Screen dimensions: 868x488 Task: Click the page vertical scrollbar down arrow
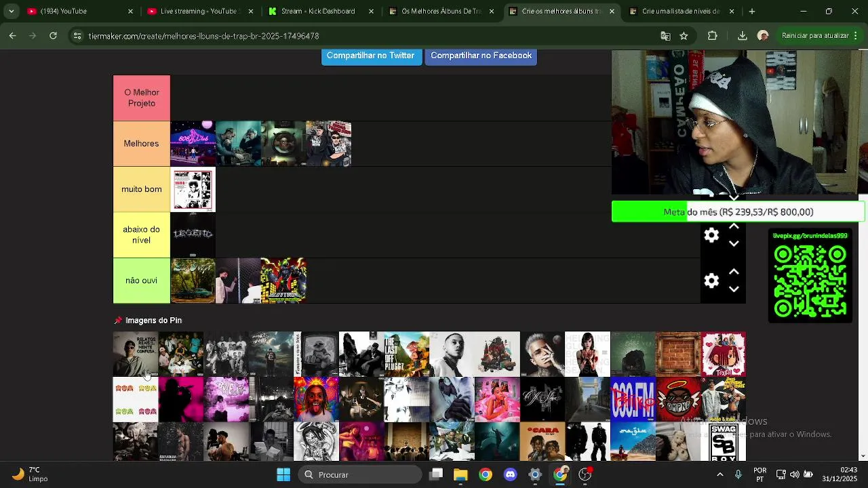point(863,456)
